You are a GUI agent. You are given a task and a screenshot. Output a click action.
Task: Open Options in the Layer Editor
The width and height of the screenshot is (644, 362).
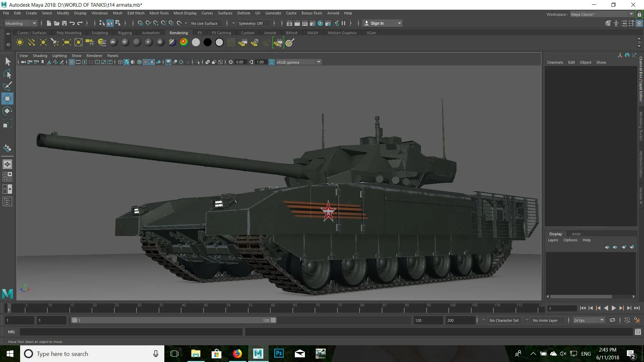tap(570, 240)
